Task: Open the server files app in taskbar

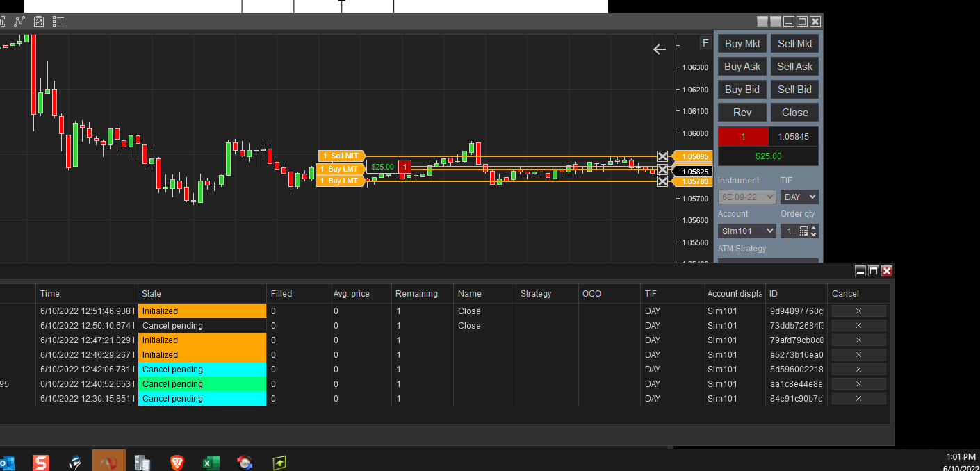Action: (142, 462)
